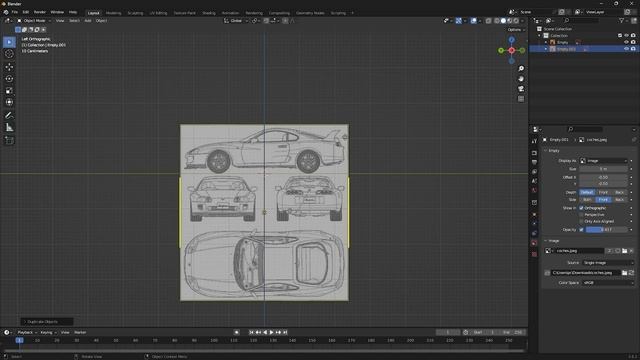
Task: Switch to the UV Editing workspace tab
Action: 158,13
